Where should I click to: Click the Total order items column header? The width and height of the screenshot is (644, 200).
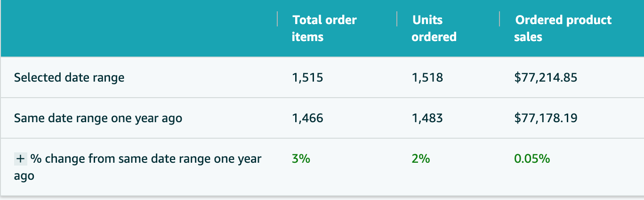324,28
